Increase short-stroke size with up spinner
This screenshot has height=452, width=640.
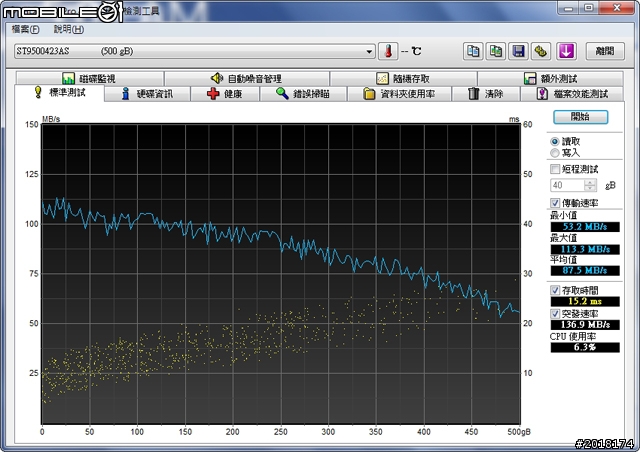point(590,182)
